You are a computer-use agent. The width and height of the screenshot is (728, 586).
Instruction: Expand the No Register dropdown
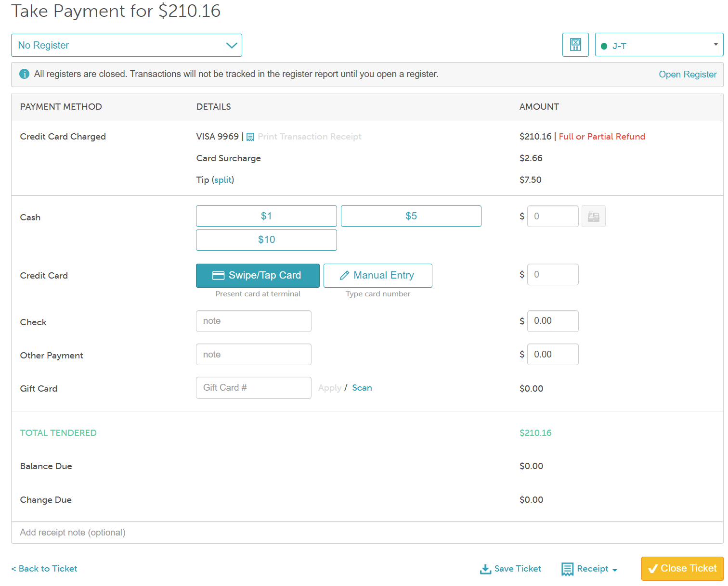[x=127, y=45]
